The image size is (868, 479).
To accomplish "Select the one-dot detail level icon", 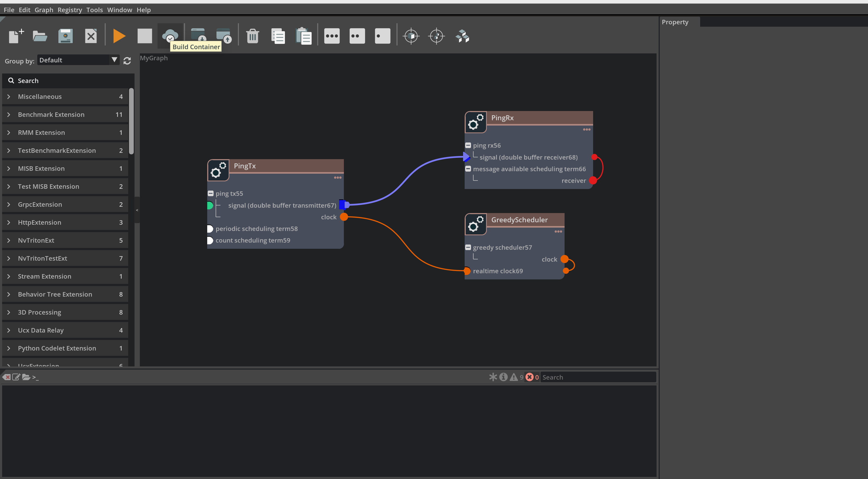I will (382, 36).
